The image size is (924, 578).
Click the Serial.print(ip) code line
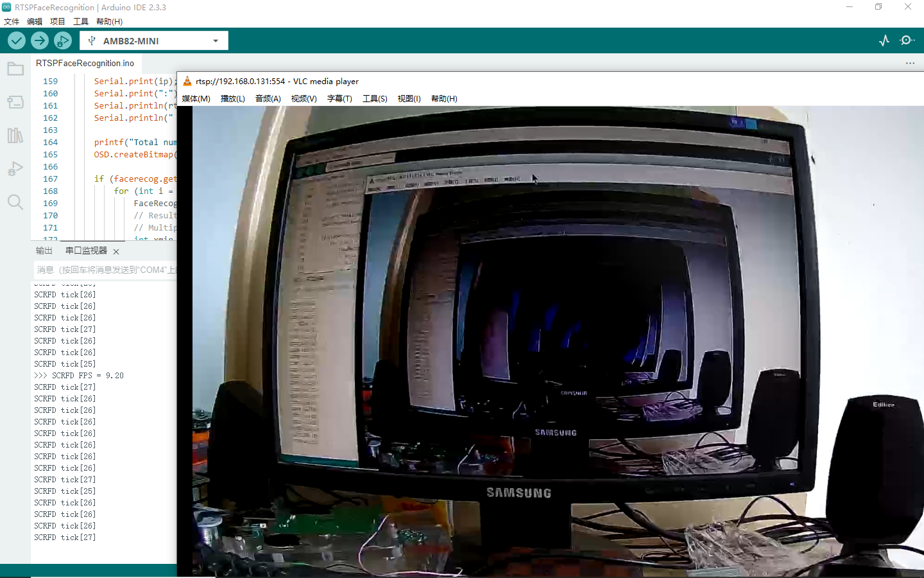[x=135, y=81]
